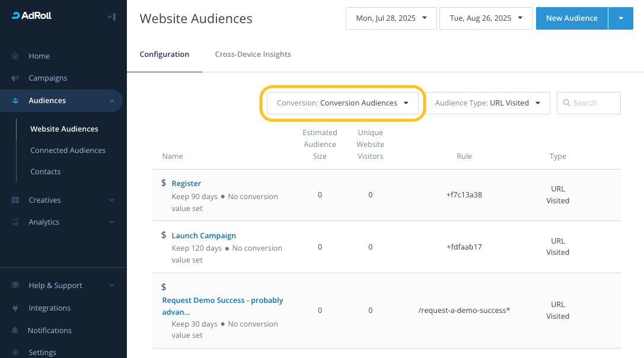
Task: Select Connected Audiences in the sidebar
Action: 68,151
